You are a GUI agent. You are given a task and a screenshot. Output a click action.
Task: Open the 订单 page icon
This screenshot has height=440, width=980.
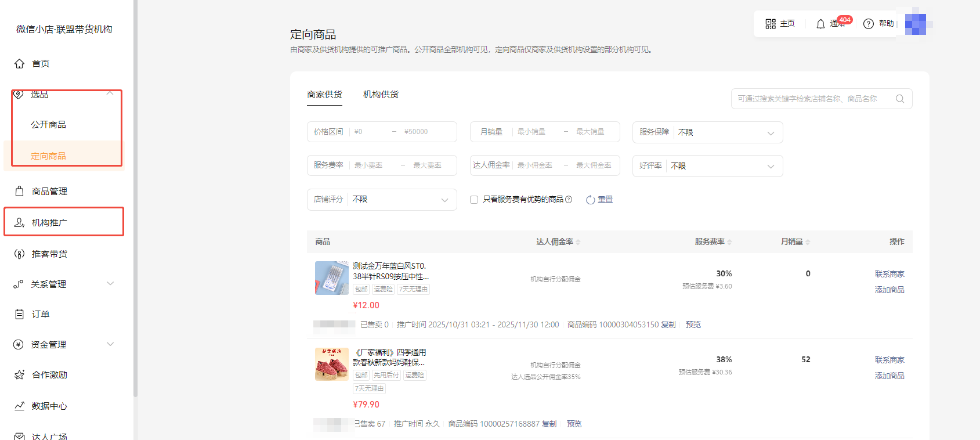pyautogui.click(x=20, y=314)
